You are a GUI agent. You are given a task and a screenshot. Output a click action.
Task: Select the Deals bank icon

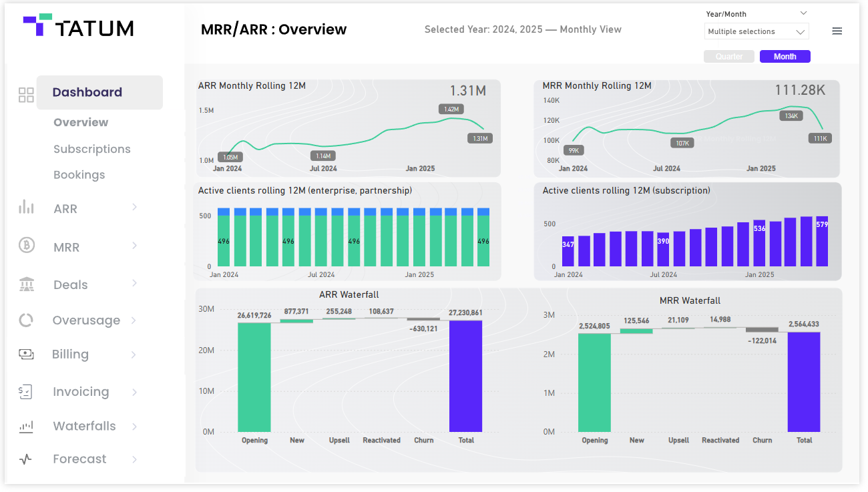27,284
